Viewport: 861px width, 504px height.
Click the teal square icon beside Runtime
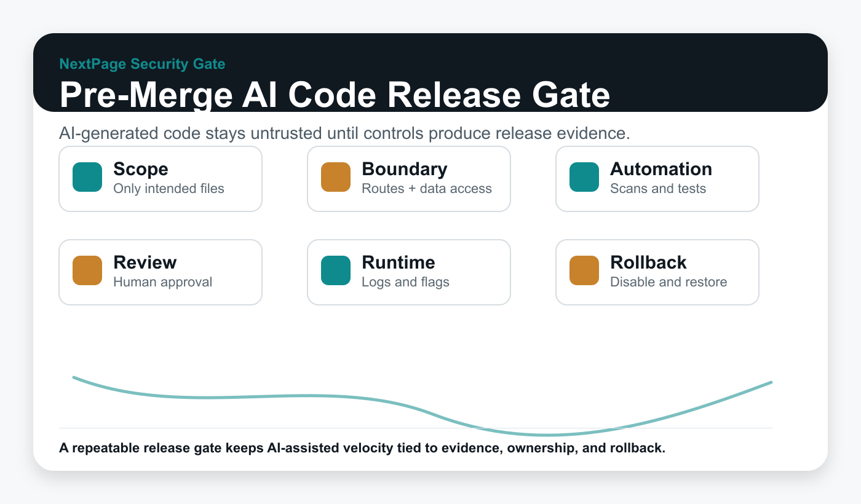pyautogui.click(x=336, y=270)
